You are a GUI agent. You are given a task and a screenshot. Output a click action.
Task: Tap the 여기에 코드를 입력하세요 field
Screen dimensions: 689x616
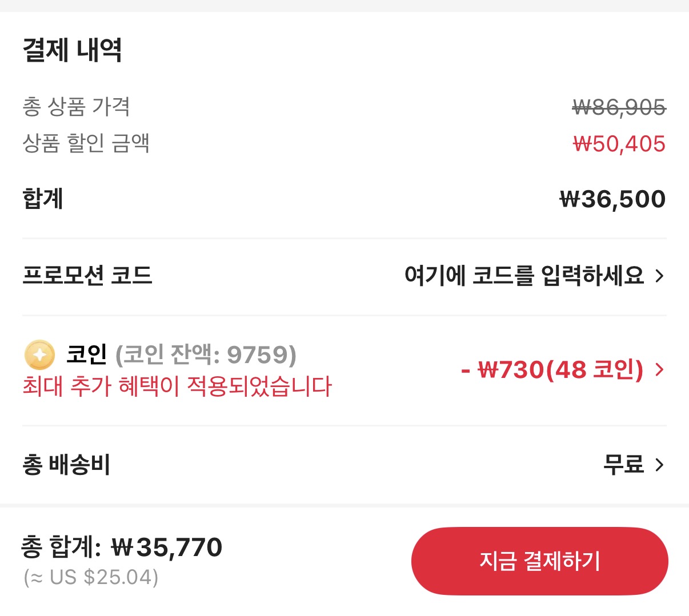tap(524, 276)
